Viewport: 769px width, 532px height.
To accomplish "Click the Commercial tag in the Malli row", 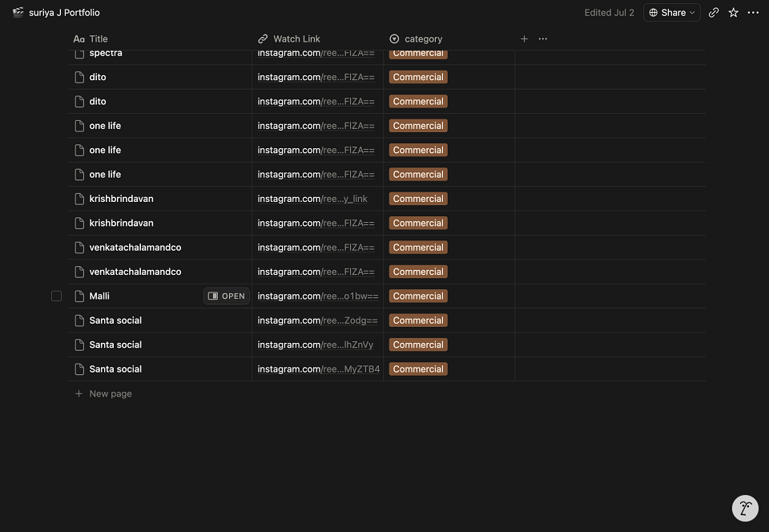I will [418, 296].
